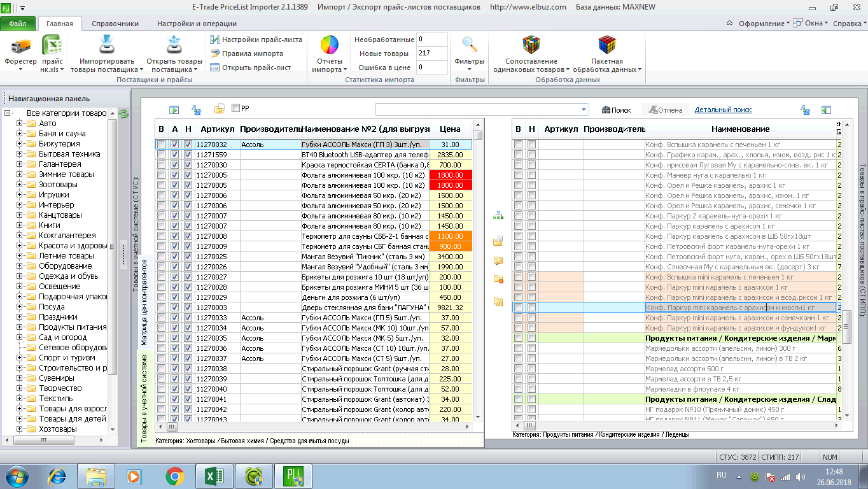Click the Новые товары value field

tap(431, 53)
